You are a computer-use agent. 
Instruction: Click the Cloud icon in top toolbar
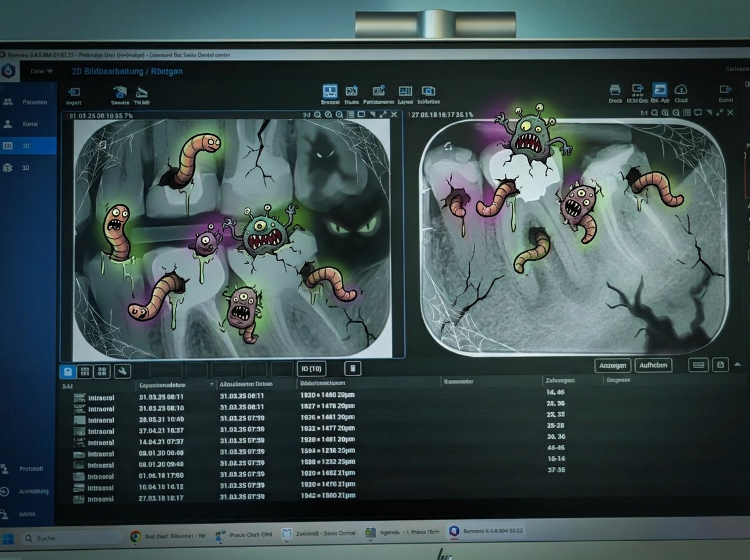coord(681,92)
